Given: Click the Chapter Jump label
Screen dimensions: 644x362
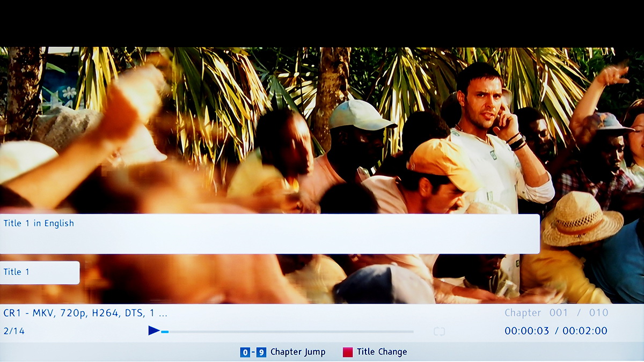Looking at the screenshot, I should (298, 352).
